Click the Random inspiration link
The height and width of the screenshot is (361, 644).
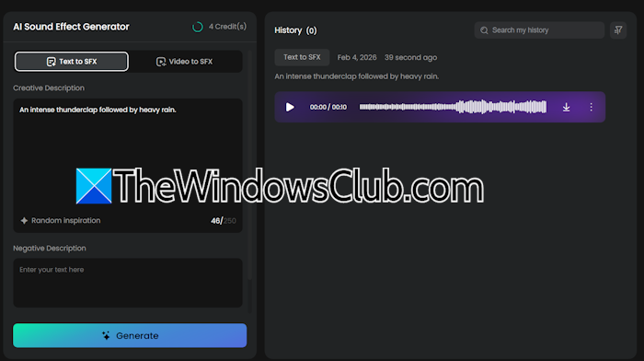(65, 220)
